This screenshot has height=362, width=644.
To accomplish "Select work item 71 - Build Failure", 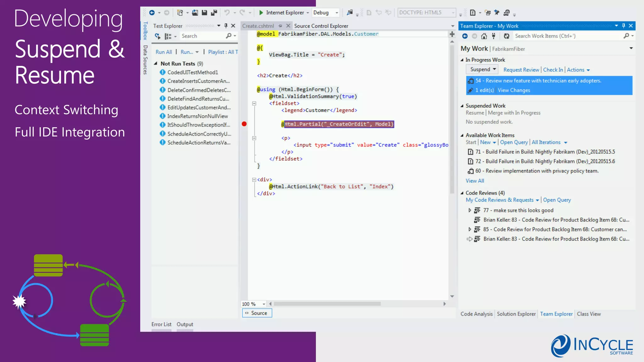I will point(545,152).
